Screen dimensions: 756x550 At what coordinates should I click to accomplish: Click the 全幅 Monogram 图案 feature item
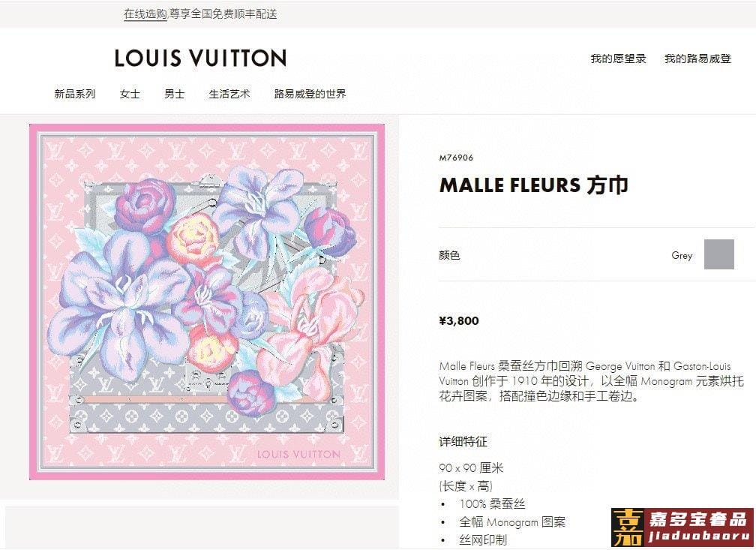[512, 522]
